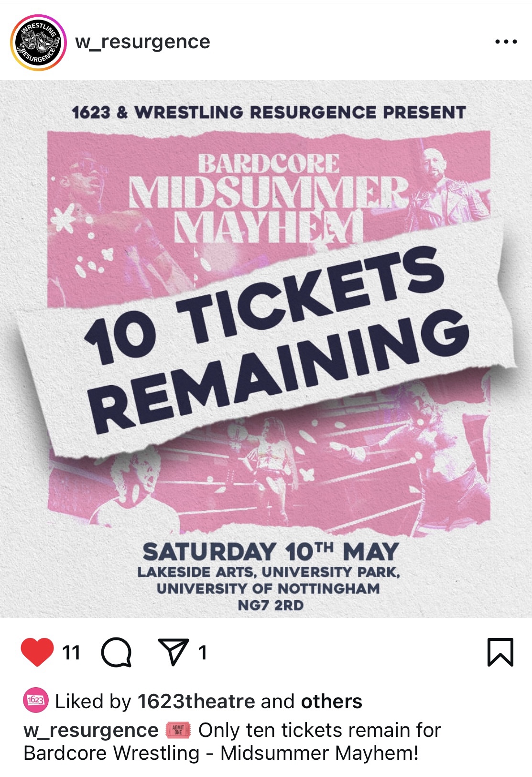Viewport: 532px width, 777px height.
Task: Open the w_resurgence profile picture story
Action: tap(38, 43)
